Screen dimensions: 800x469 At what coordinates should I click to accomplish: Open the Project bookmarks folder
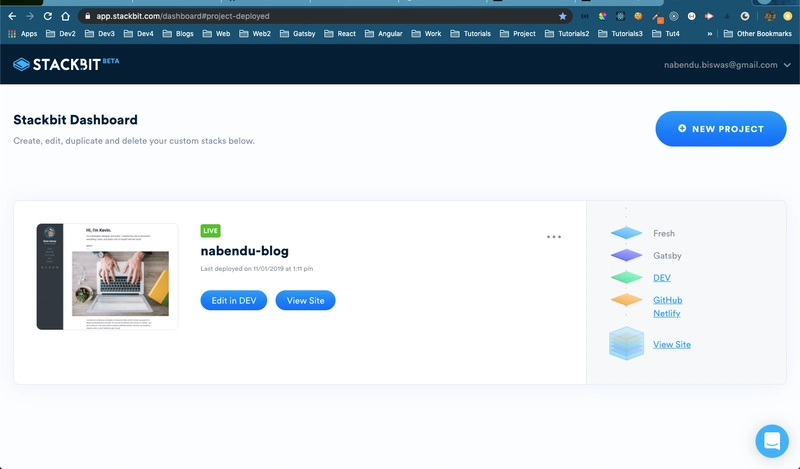[518, 34]
